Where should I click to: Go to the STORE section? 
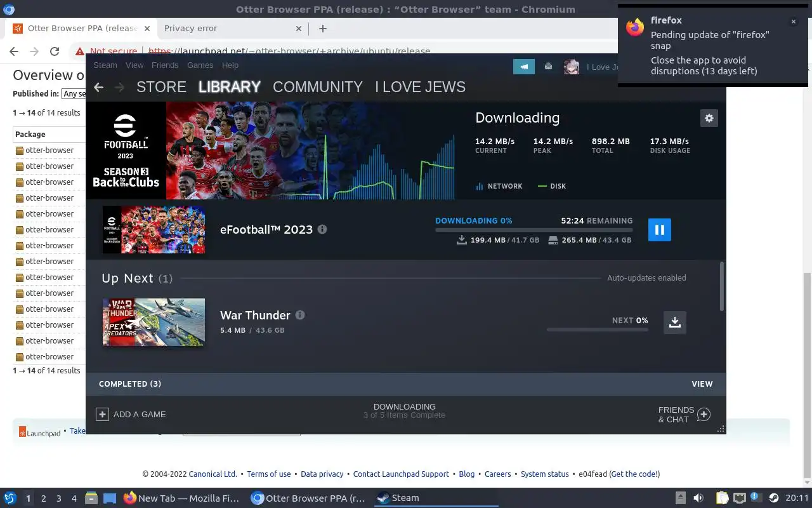point(161,87)
